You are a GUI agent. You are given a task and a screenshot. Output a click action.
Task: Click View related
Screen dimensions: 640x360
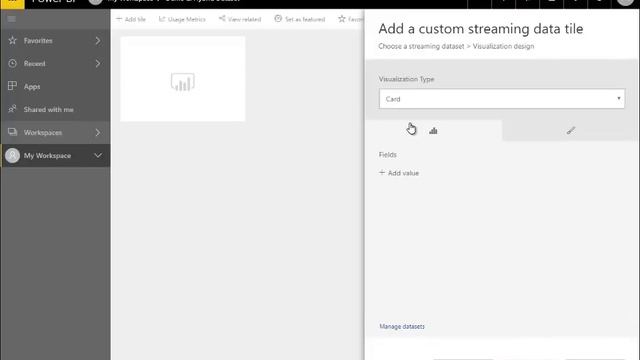(240, 19)
